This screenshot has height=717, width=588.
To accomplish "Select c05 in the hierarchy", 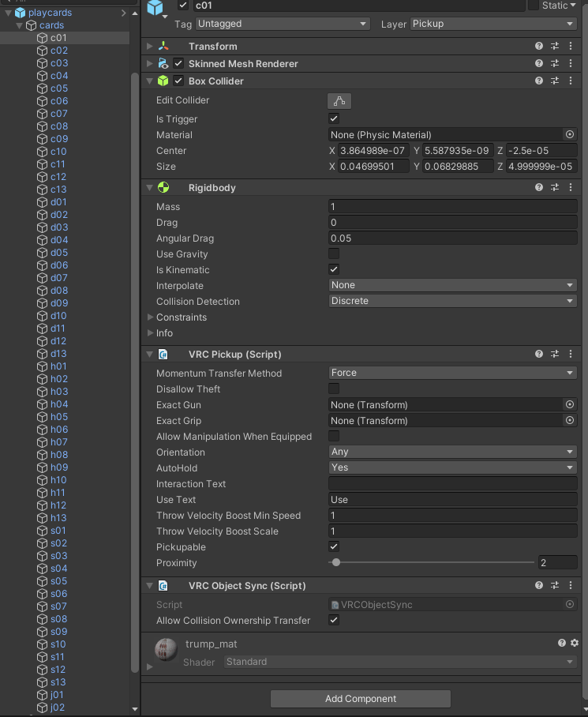I will pos(59,88).
